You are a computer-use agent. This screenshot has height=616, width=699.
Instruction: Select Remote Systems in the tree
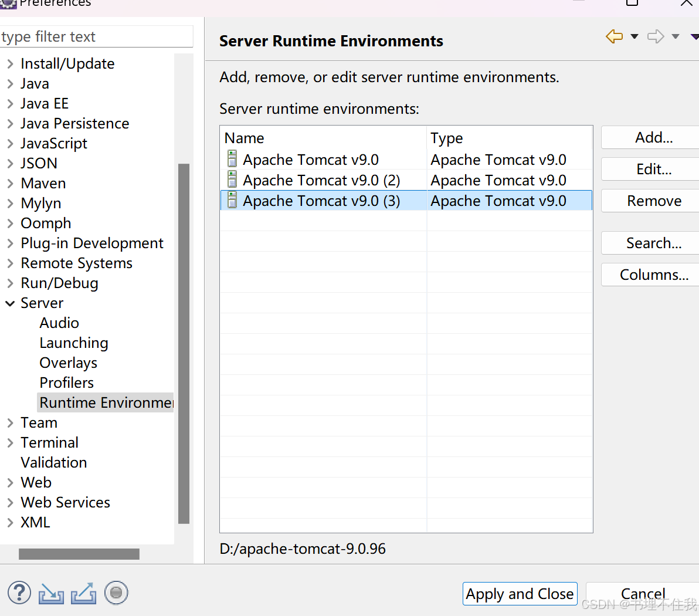click(x=77, y=263)
